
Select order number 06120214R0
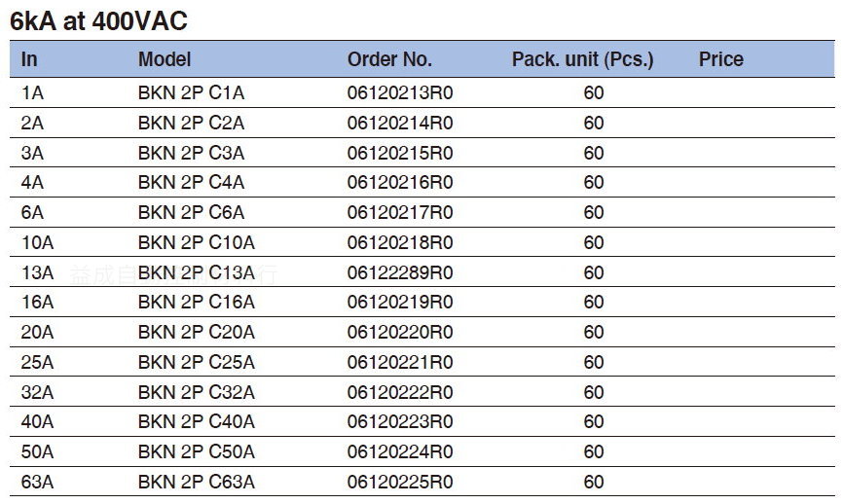(400, 123)
